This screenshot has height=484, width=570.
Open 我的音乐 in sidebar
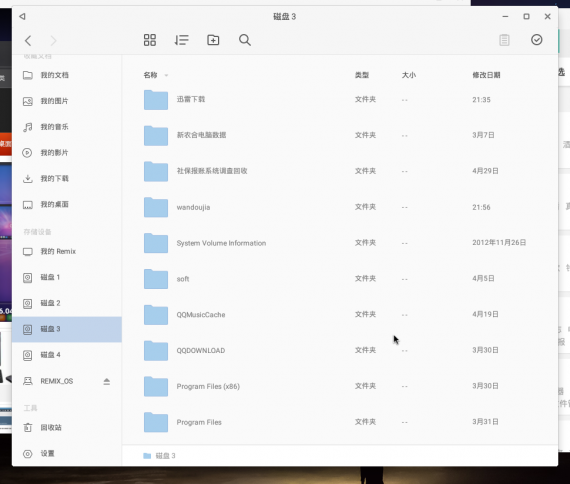pos(67,127)
